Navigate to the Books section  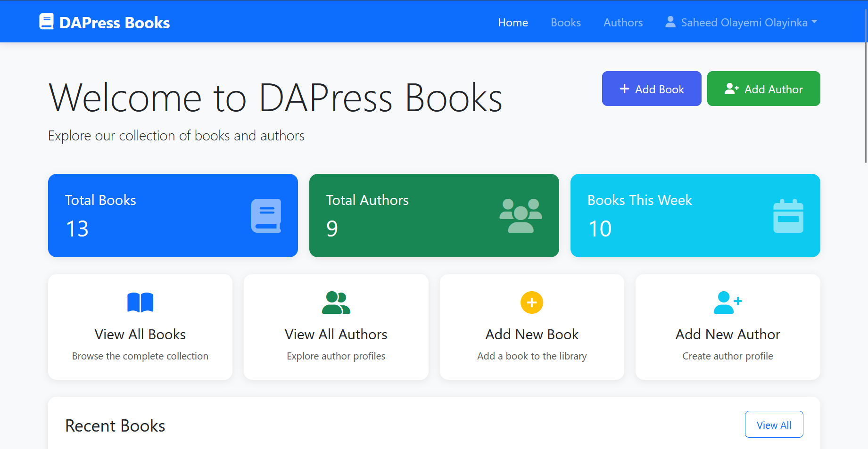565,22
